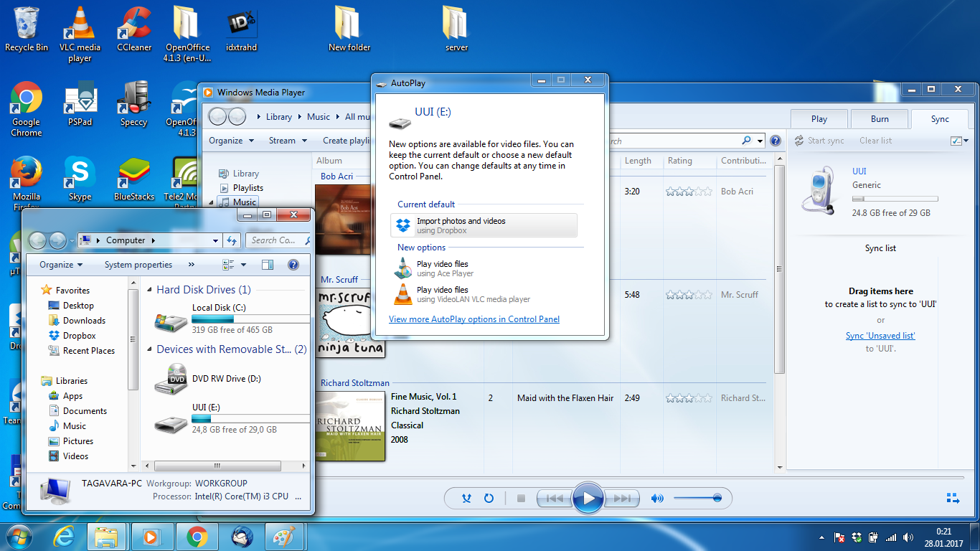Refresh the Computer window
This screenshot has width=980, height=551.
coord(232,240)
